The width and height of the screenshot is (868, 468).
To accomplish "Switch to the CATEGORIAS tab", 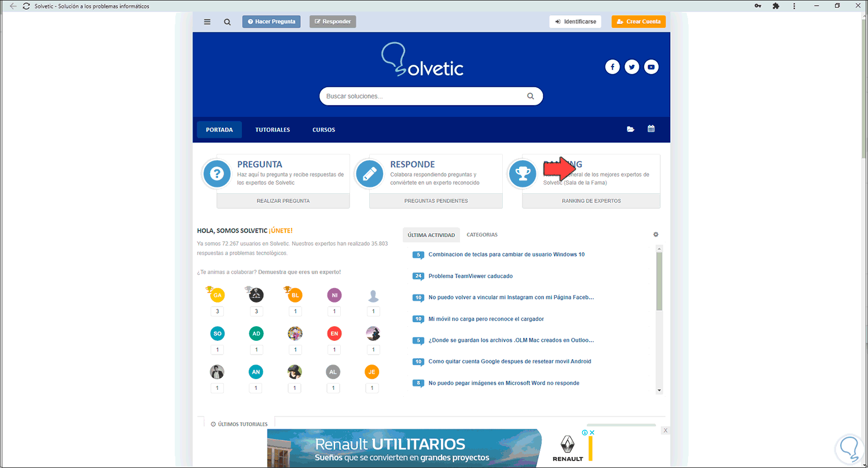I will [x=482, y=235].
